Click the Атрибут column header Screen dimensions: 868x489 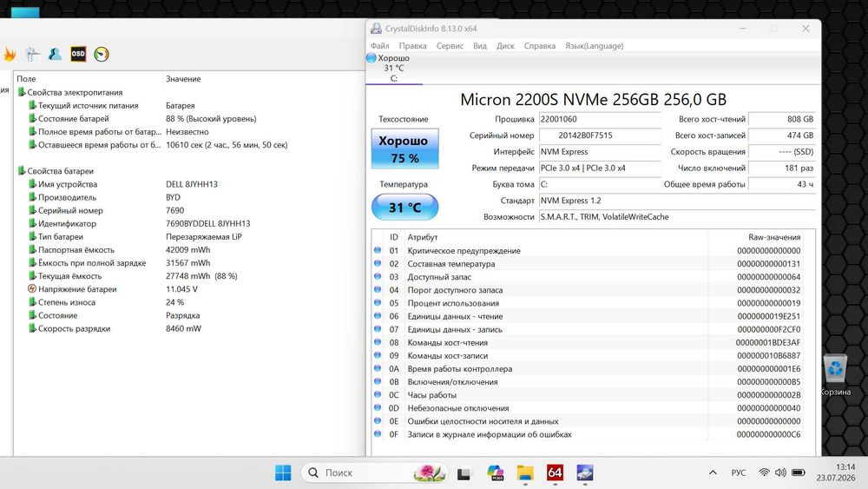423,236
